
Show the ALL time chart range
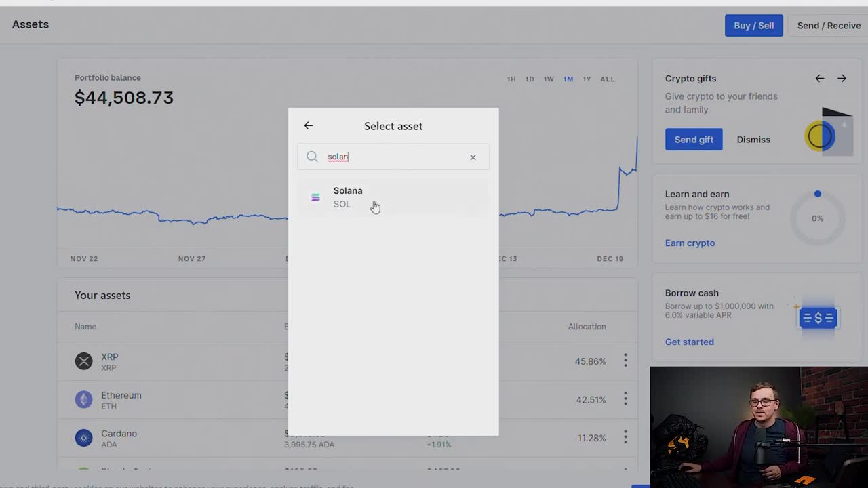pos(607,79)
